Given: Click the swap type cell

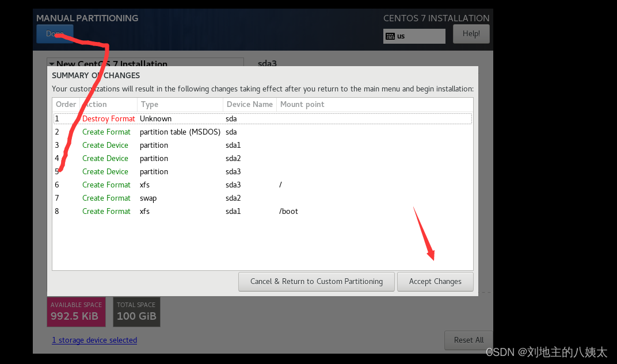Looking at the screenshot, I should tap(148, 198).
